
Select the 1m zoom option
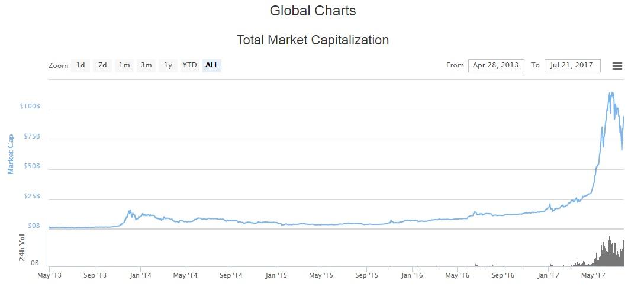[x=124, y=65]
